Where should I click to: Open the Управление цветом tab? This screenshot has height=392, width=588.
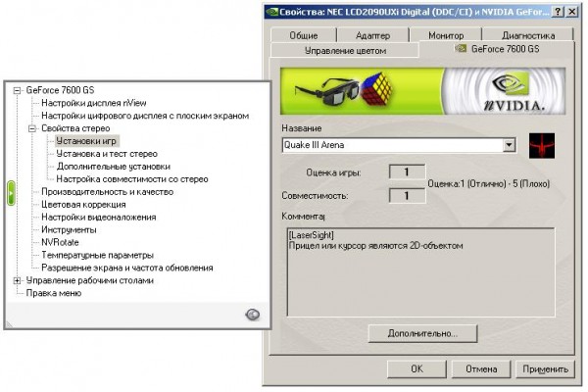[345, 51]
